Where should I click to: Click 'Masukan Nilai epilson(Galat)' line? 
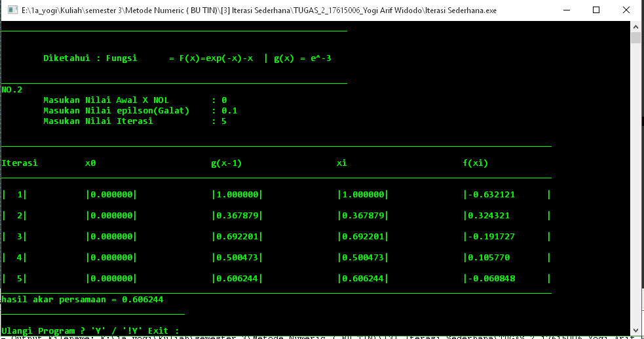[140, 111]
